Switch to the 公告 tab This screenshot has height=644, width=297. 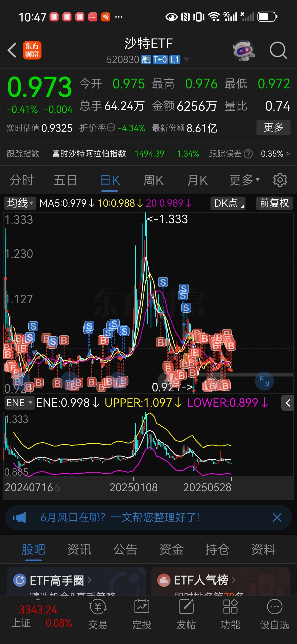point(125,550)
